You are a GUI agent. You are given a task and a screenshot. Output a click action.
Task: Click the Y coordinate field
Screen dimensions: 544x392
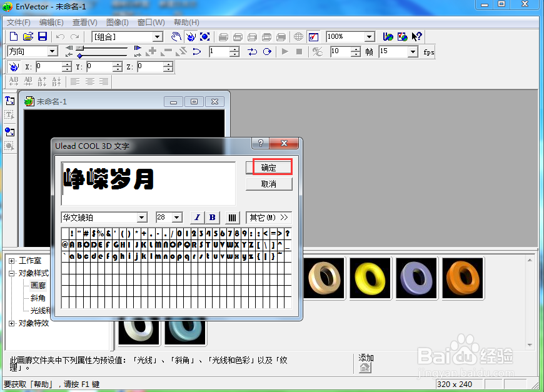(100, 67)
